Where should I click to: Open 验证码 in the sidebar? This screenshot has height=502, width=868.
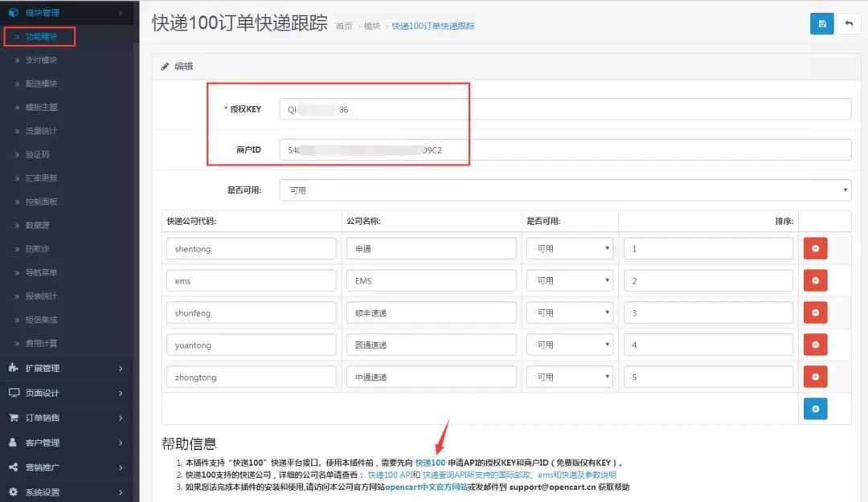tap(37, 154)
